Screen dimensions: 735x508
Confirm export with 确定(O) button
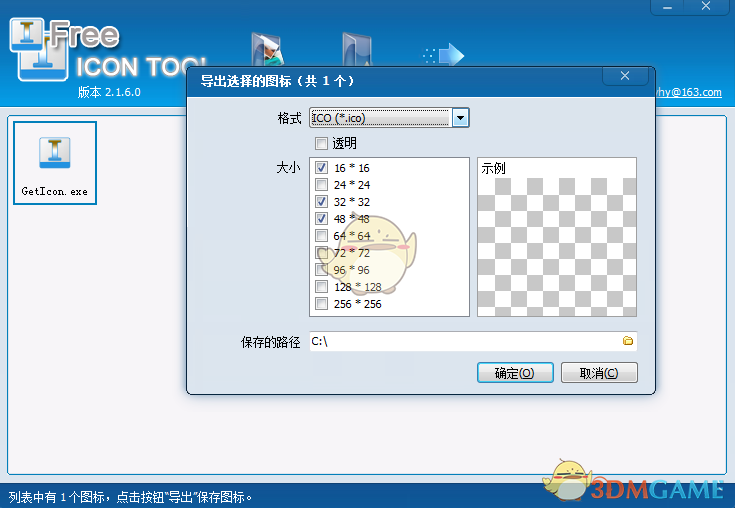point(515,373)
